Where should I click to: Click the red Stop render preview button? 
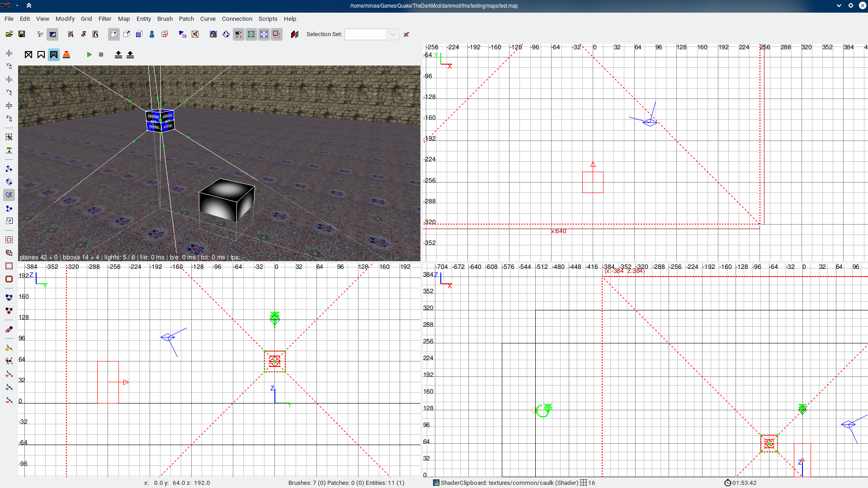101,55
